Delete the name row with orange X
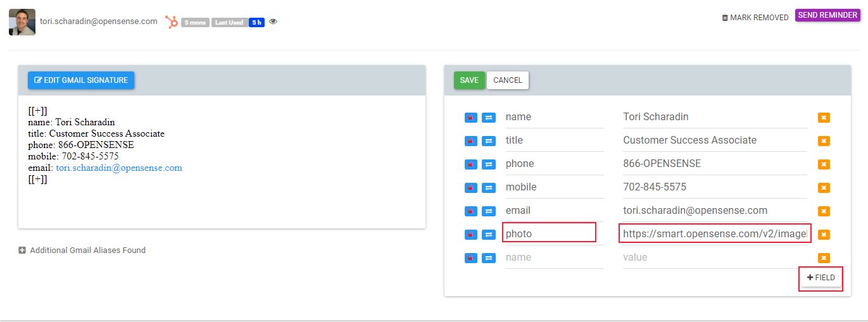 [x=824, y=118]
